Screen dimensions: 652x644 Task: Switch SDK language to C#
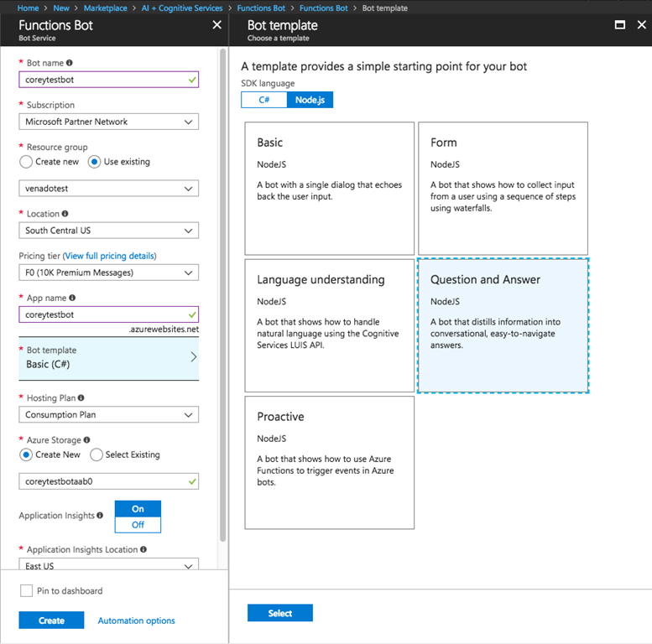(264, 100)
